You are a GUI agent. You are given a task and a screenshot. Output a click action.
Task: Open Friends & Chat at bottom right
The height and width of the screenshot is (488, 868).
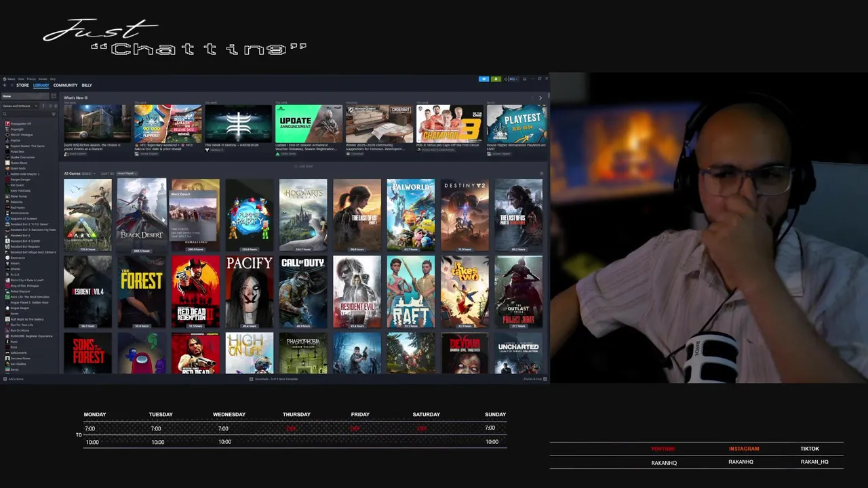[534, 379]
